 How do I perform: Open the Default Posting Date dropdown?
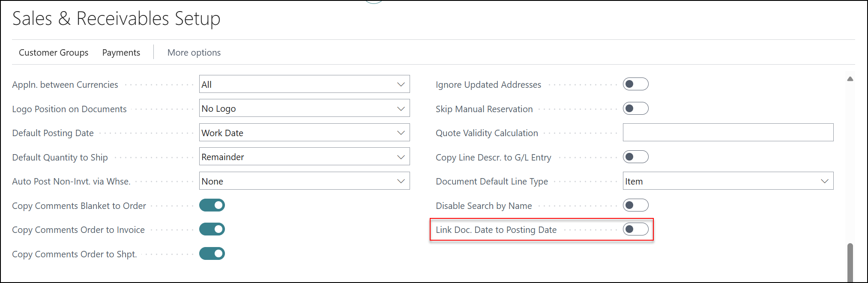304,133
